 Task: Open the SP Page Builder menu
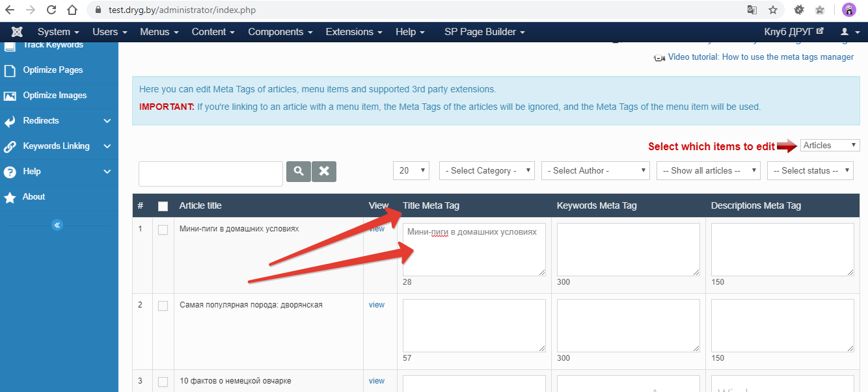pos(485,32)
